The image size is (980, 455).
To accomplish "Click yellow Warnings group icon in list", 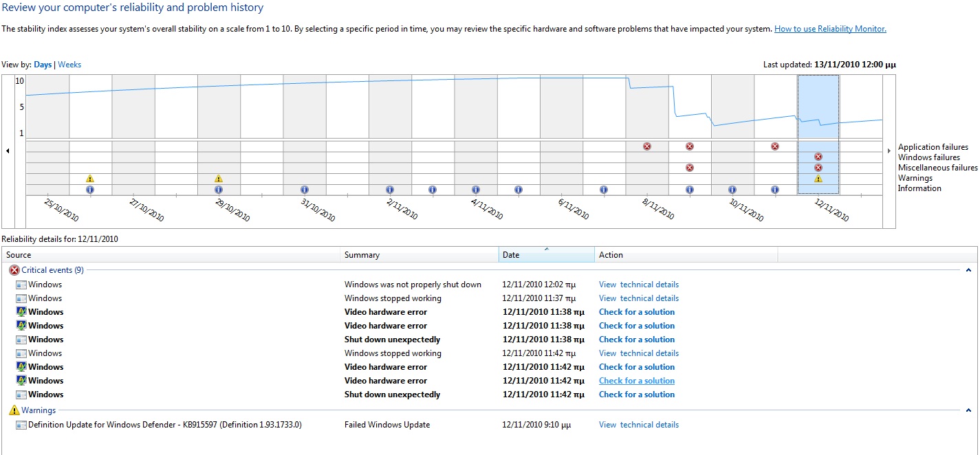I will [14, 410].
